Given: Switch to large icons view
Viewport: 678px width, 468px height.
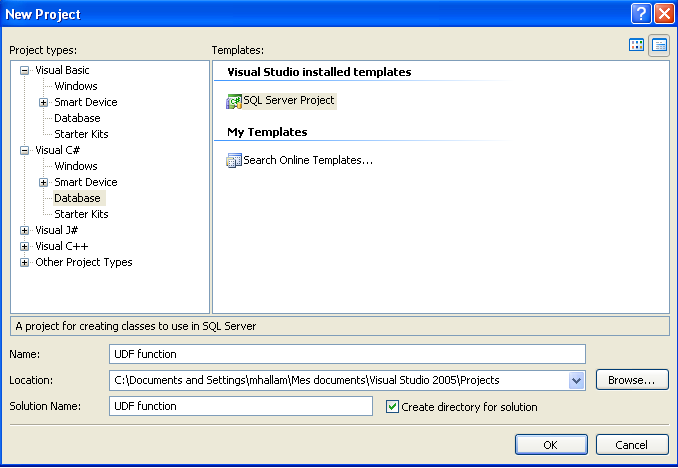Looking at the screenshot, I should click(636, 45).
